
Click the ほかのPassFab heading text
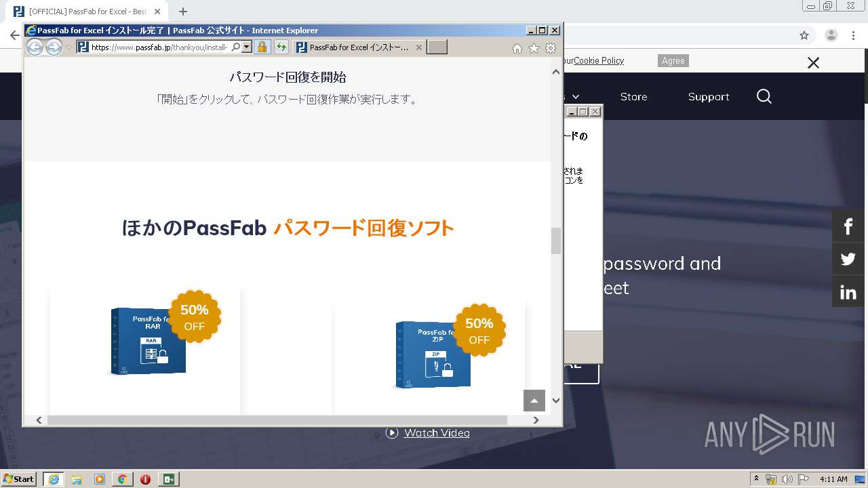(194, 228)
